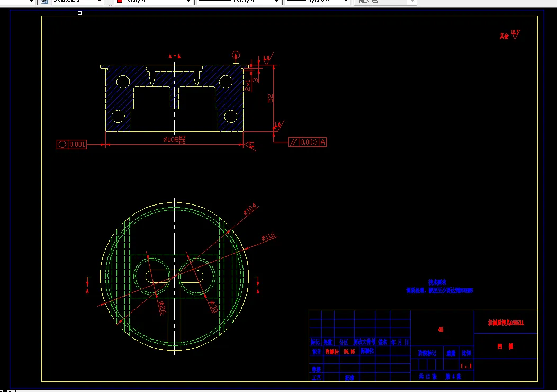Select the 标准化 label in the title block
Image resolution: width=557 pixels, height=392 pixels.
[367, 351]
